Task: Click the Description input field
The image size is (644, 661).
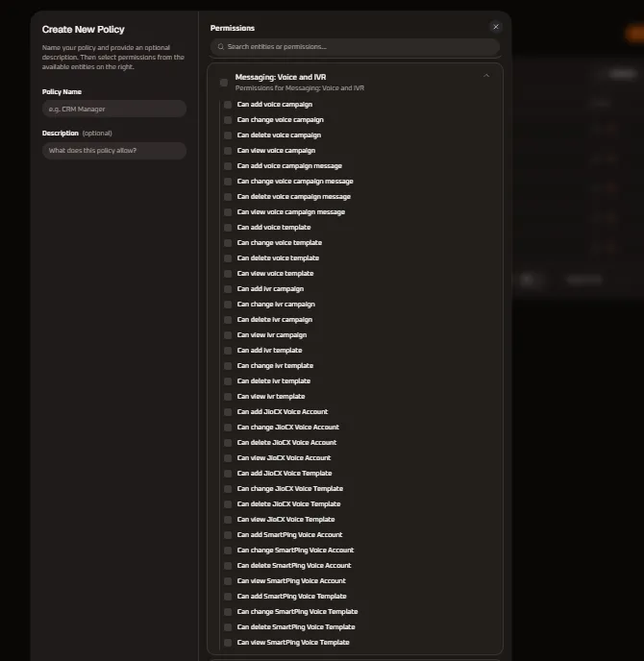Action: pos(114,151)
